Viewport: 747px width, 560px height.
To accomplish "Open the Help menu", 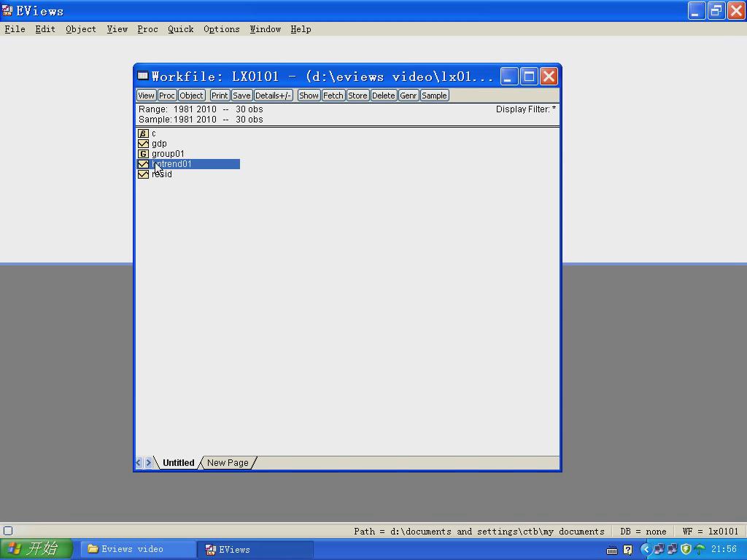I will click(x=301, y=29).
